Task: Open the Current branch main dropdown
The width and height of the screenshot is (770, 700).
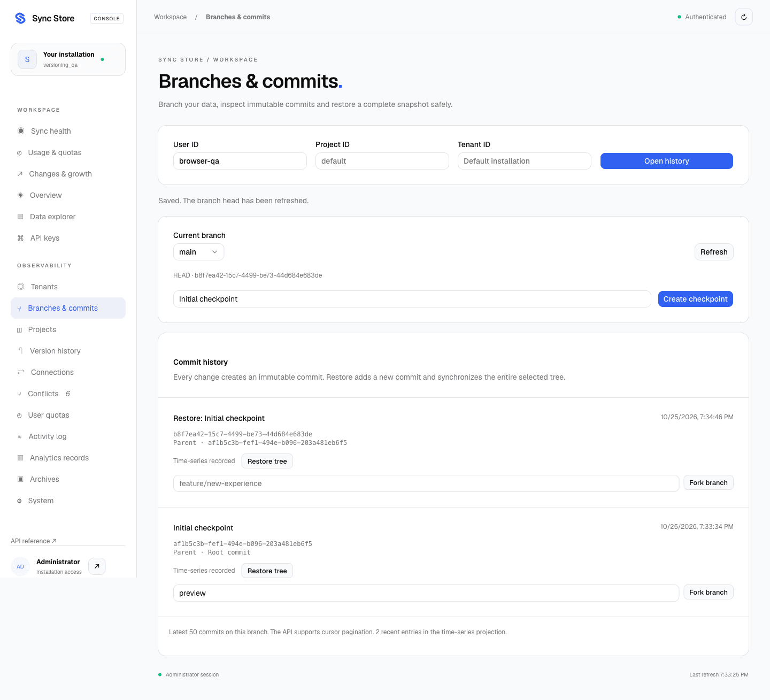Action: tap(198, 252)
